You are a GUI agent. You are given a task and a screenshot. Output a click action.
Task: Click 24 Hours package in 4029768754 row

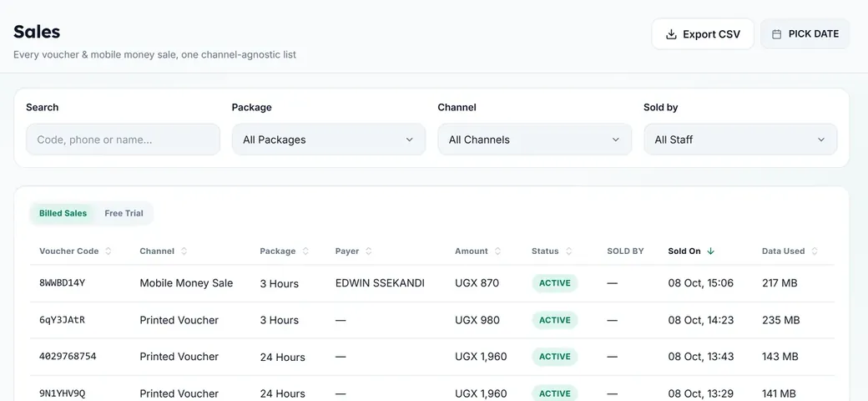pyautogui.click(x=282, y=358)
